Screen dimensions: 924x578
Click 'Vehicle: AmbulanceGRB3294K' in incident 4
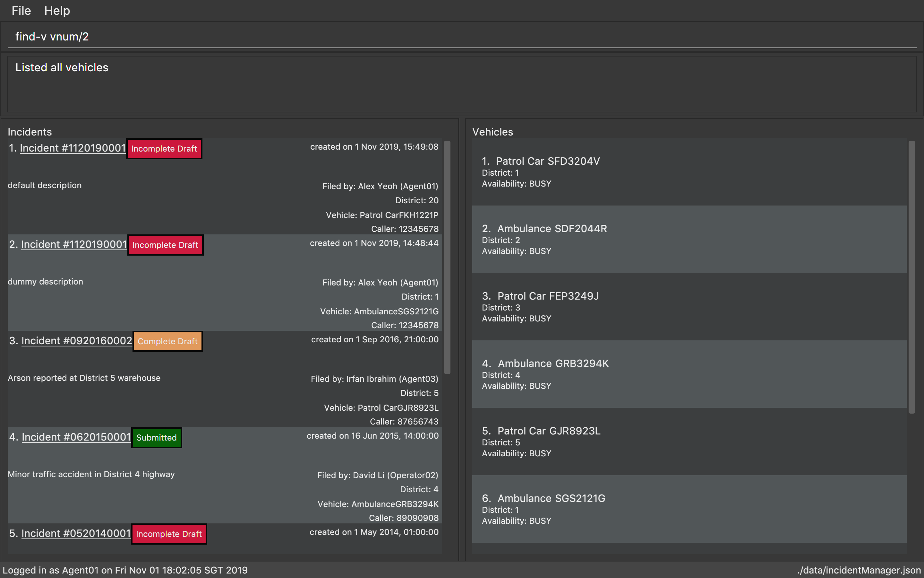(x=378, y=504)
